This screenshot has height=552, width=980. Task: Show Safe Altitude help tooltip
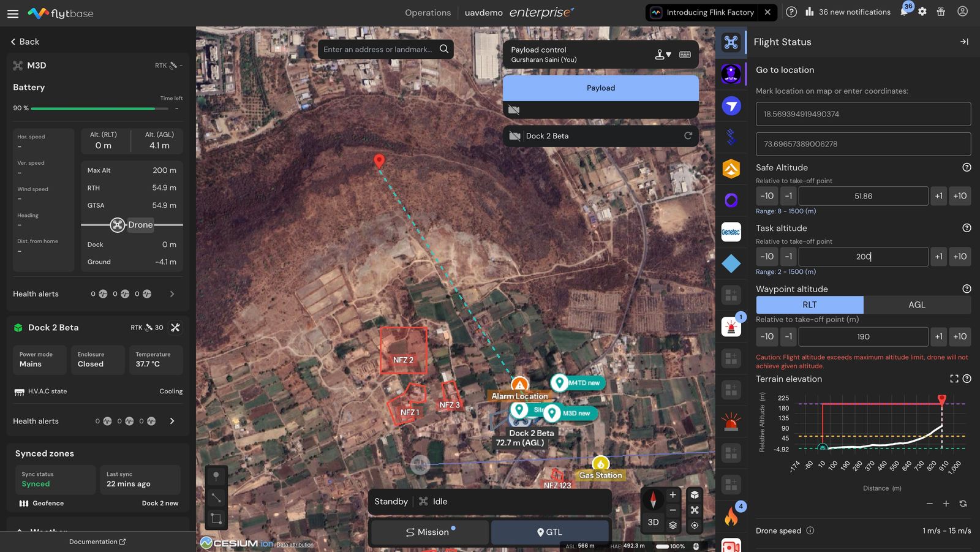tap(967, 167)
